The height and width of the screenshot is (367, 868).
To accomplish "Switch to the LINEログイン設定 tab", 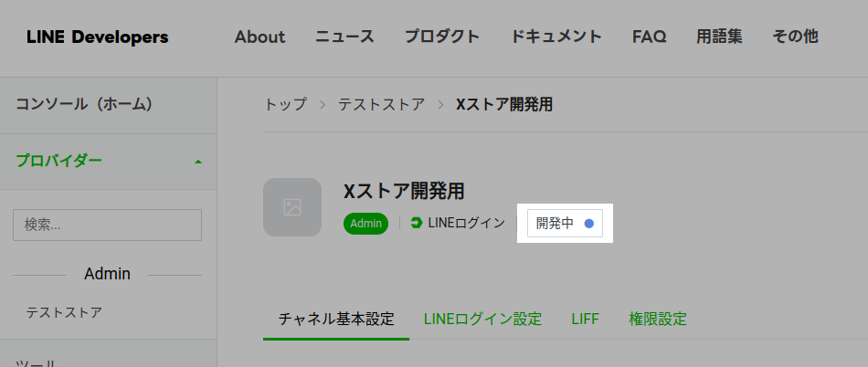I will coord(482,319).
